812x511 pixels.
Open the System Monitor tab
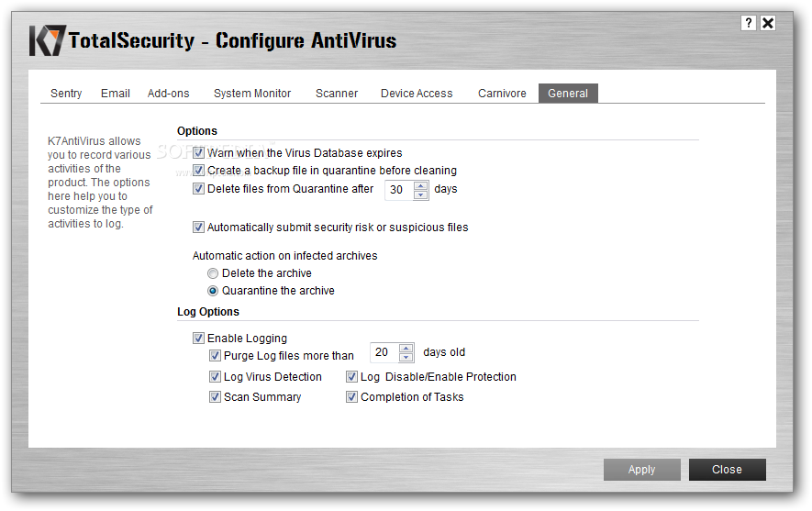(x=252, y=94)
